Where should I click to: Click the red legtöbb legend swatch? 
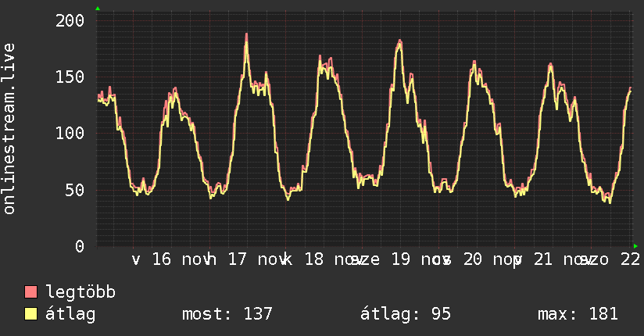pos(30,291)
